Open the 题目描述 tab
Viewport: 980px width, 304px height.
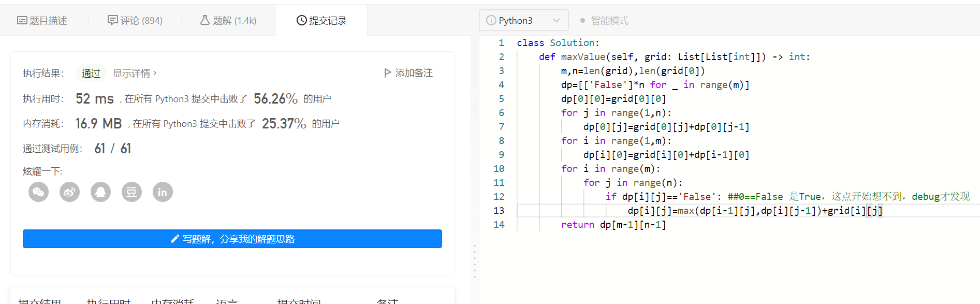[x=42, y=21]
